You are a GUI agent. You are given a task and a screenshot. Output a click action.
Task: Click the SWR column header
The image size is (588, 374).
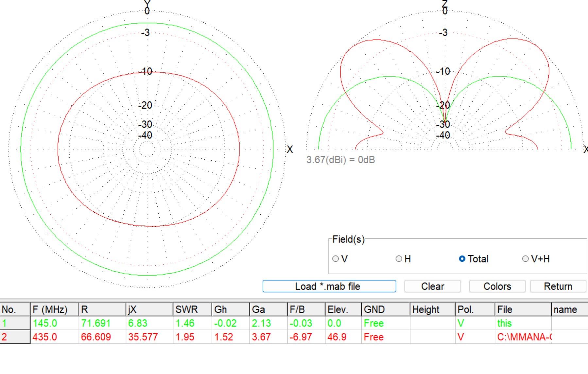coord(192,309)
